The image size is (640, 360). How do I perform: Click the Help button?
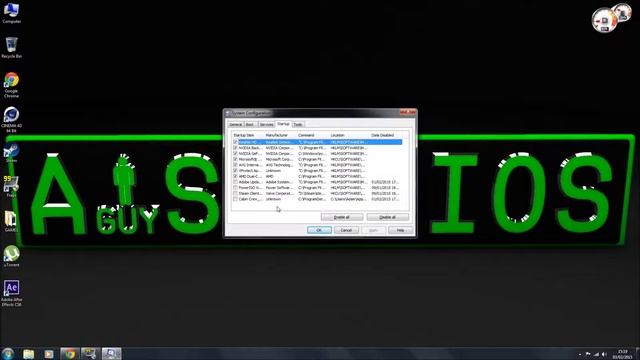pyautogui.click(x=400, y=230)
